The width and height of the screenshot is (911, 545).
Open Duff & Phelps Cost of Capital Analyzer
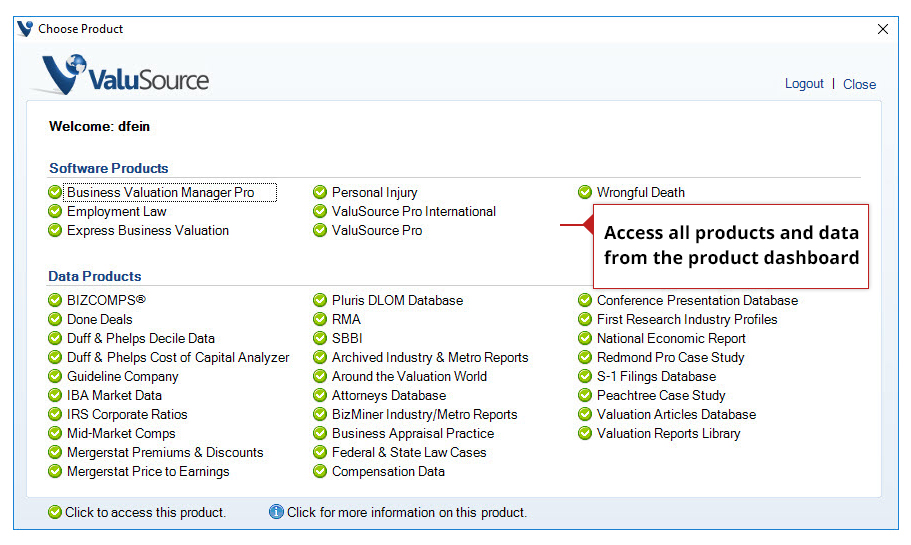[177, 357]
